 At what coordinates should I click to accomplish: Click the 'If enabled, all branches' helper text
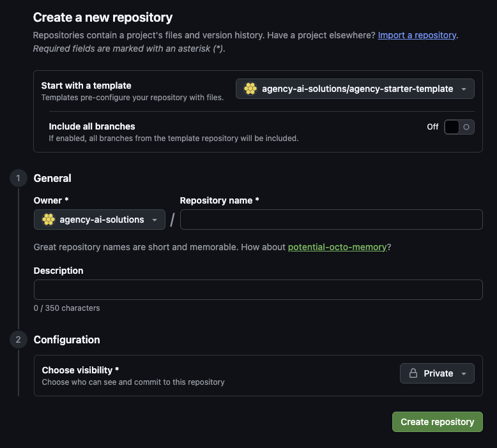point(174,138)
